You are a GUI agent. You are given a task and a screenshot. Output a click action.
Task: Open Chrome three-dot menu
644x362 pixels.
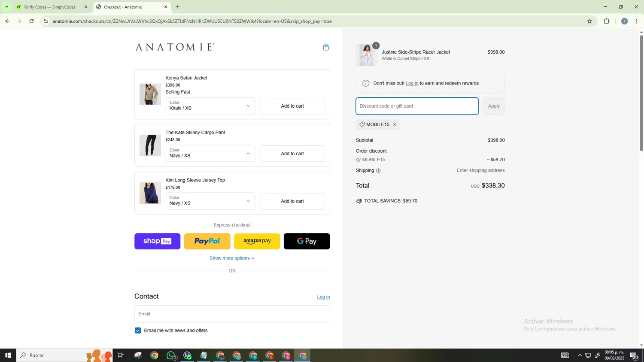(x=637, y=21)
